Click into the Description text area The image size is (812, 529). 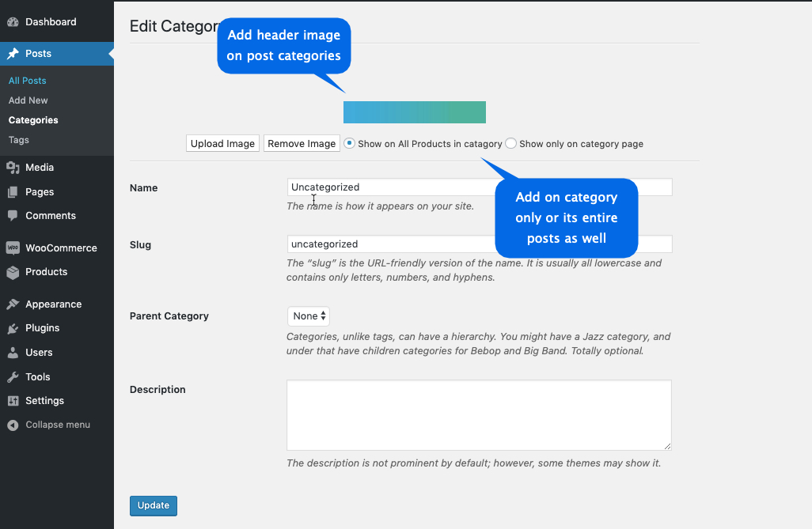point(479,415)
